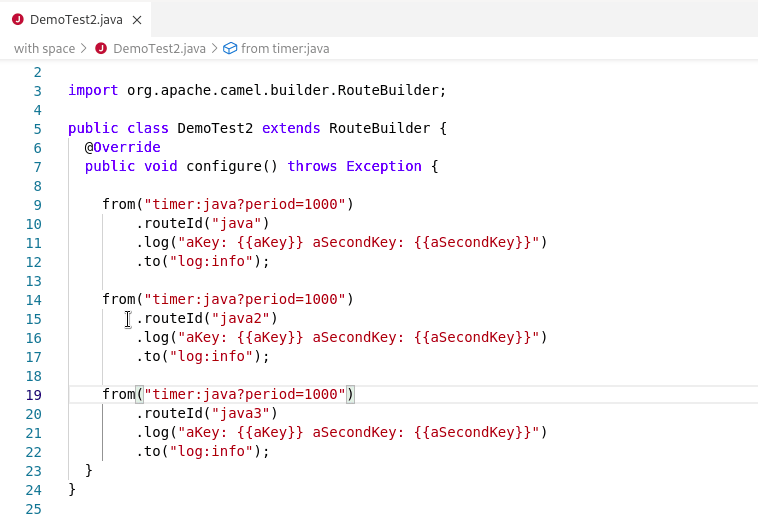The image size is (758, 531).
Task: Click the Exception keyword in the throws clause
Action: [x=384, y=166]
